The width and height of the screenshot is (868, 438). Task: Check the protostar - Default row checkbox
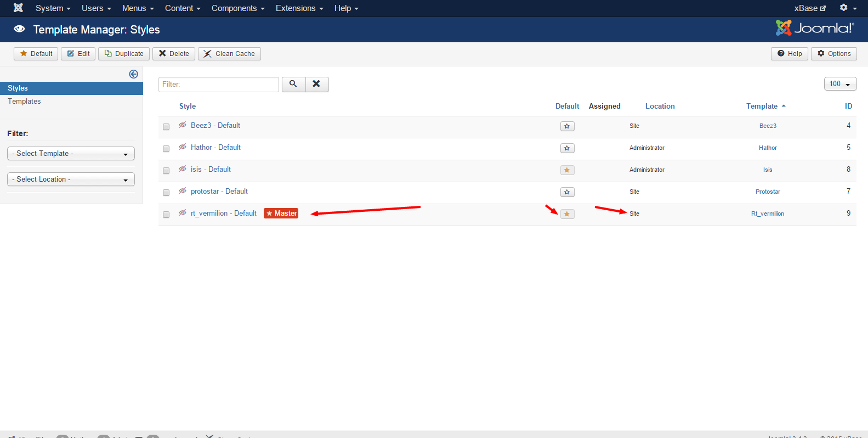pyautogui.click(x=166, y=193)
